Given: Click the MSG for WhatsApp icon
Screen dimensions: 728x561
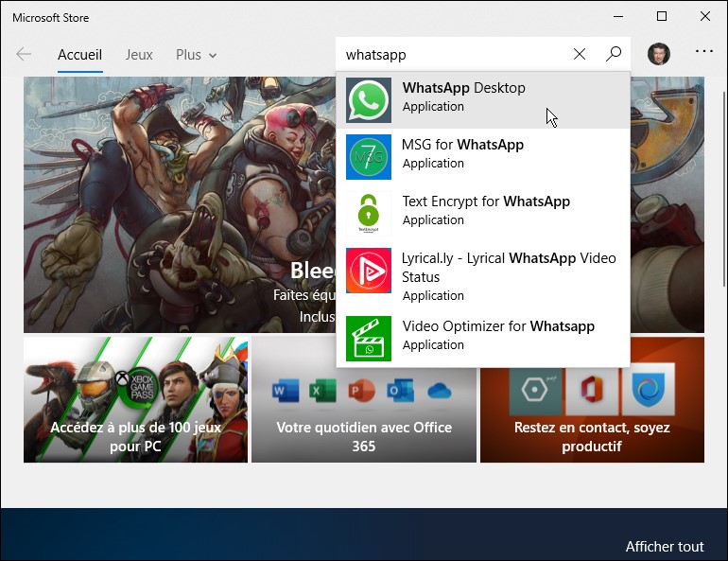Looking at the screenshot, I should tap(369, 157).
